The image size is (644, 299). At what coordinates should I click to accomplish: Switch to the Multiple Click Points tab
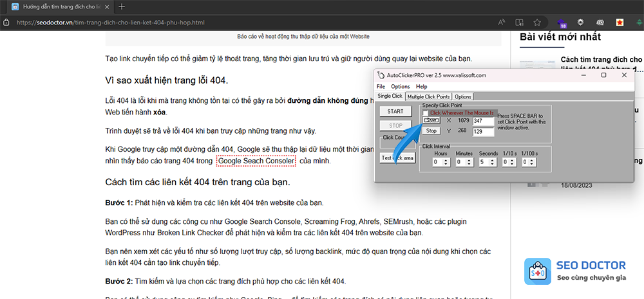[x=429, y=96]
